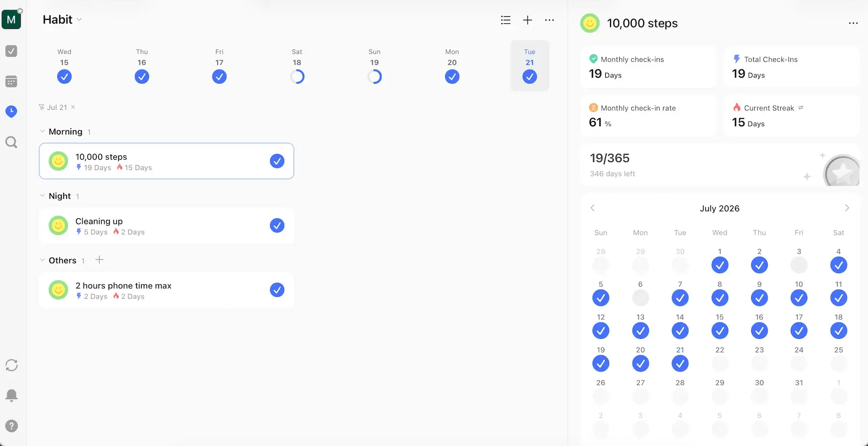Select Thu 16 in week strip
This screenshot has width=868, height=446.
[x=142, y=66]
